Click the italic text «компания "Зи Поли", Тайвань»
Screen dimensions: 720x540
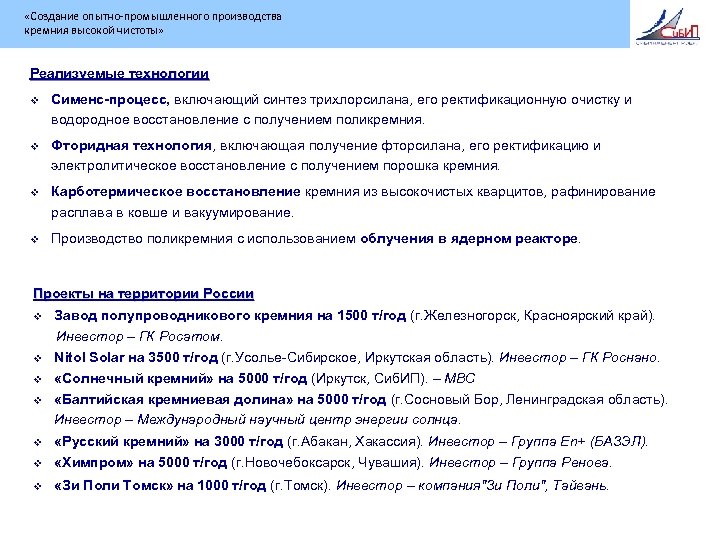coord(512,485)
